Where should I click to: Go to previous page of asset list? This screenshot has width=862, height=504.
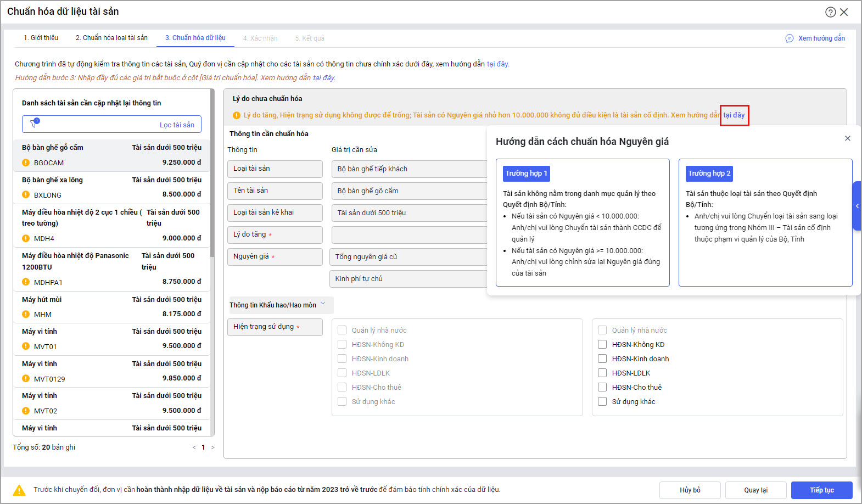[x=194, y=447]
